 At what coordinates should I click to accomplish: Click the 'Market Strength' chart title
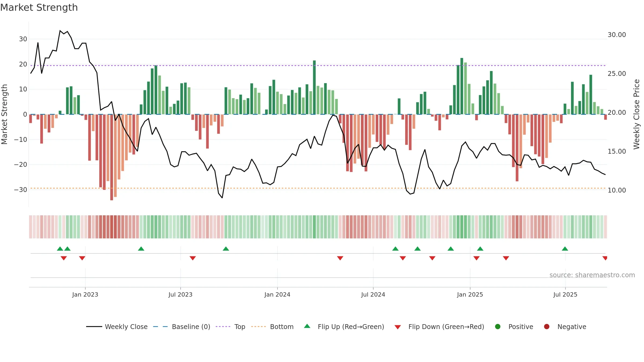click(39, 8)
